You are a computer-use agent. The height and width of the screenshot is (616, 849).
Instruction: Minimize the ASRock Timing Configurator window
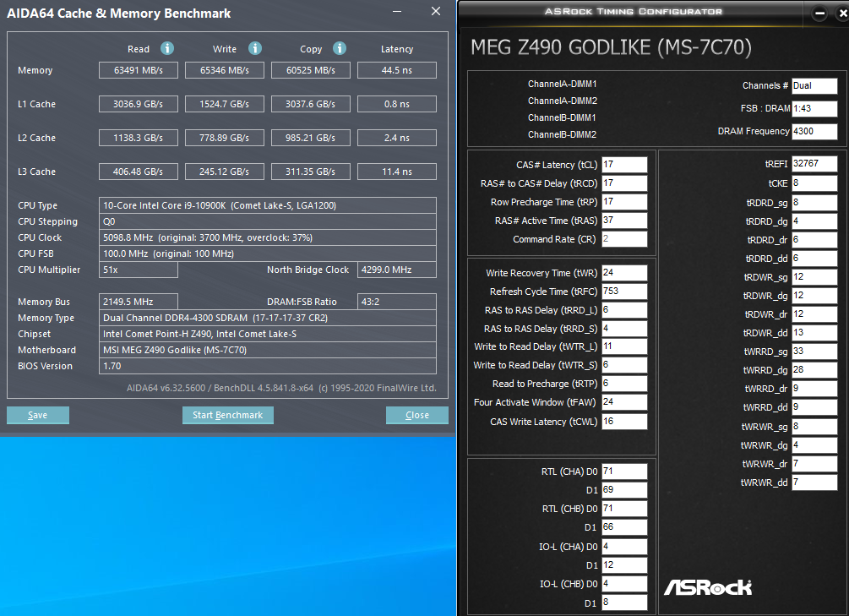pos(819,14)
